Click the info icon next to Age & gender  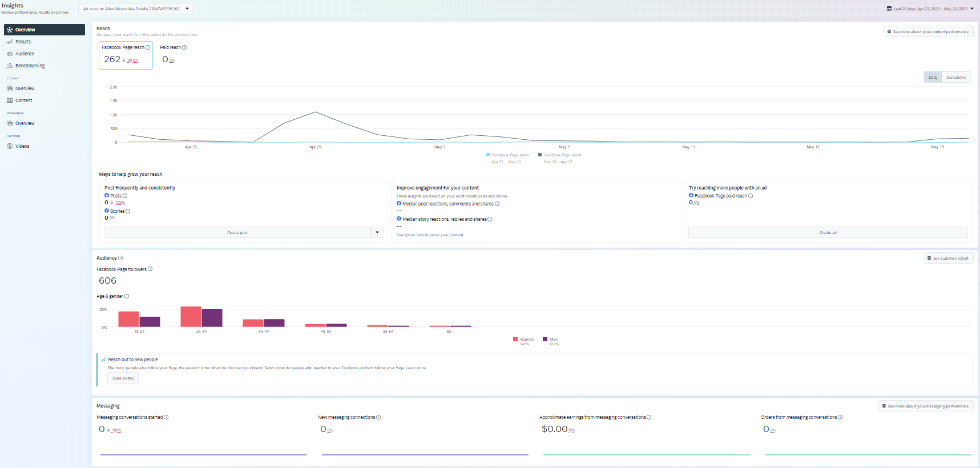click(127, 296)
